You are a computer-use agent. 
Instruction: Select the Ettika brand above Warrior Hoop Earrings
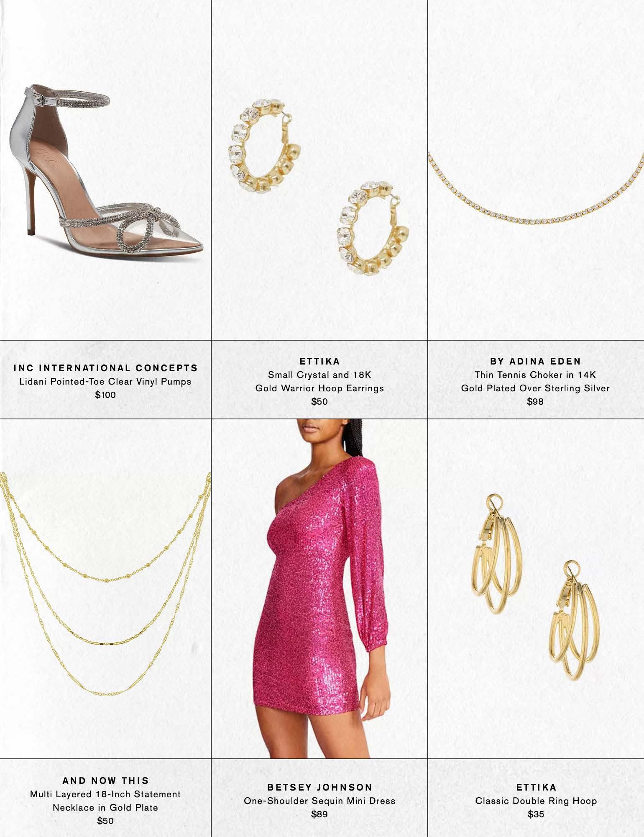pos(319,361)
